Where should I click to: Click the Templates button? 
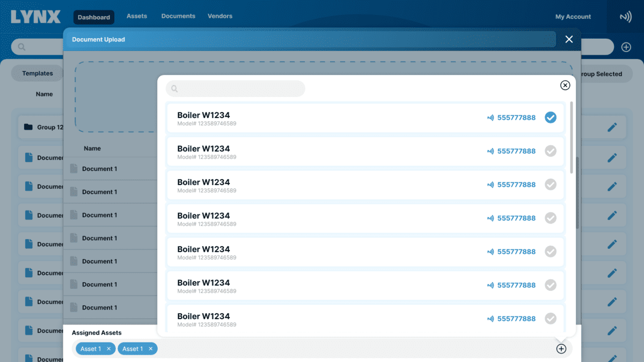point(38,73)
